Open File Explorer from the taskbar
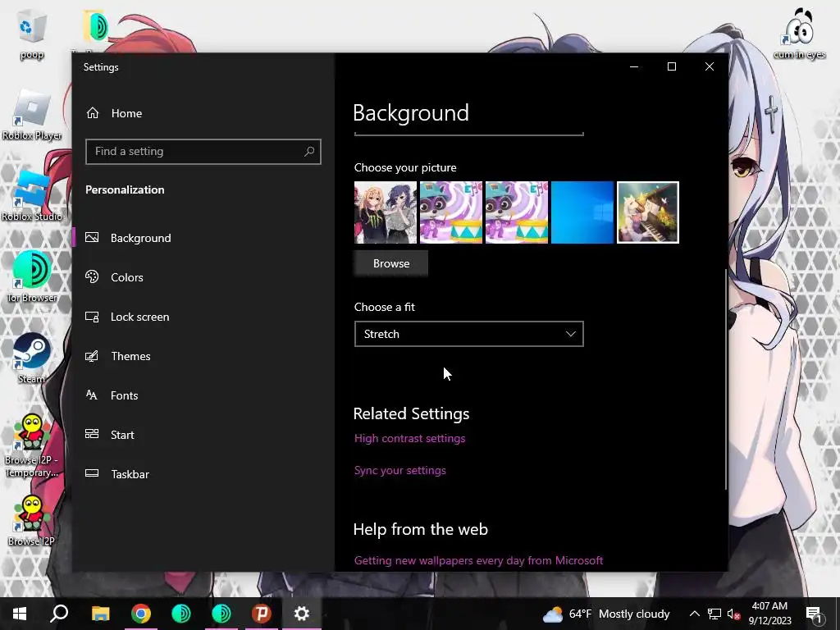Image resolution: width=840 pixels, height=630 pixels. 100,614
